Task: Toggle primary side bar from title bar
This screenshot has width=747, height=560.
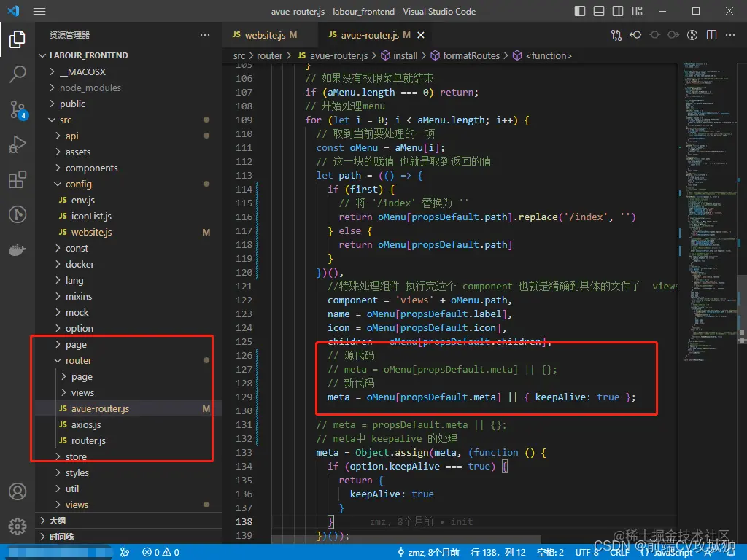Action: [580, 11]
